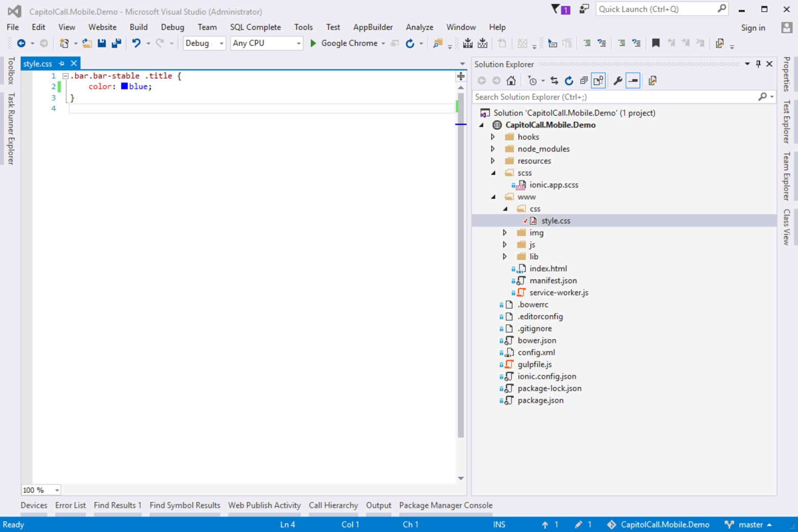Click the search magnifier in Solution Explorer
Viewport: 798px width, 532px height.
(x=763, y=97)
